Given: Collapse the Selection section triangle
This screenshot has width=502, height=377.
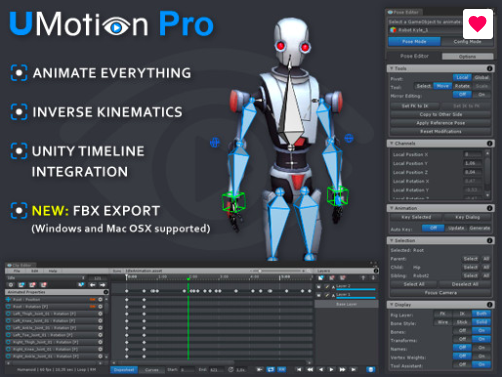Looking at the screenshot, I should (x=391, y=240).
